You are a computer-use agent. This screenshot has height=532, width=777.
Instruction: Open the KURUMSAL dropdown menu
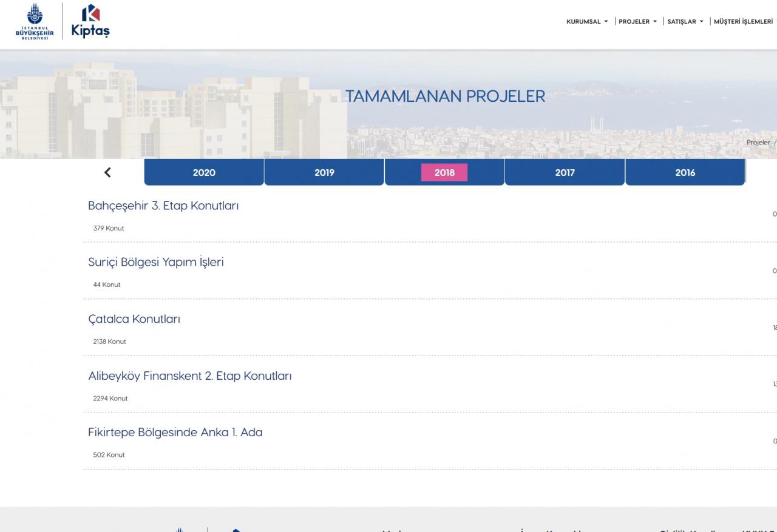[586, 22]
